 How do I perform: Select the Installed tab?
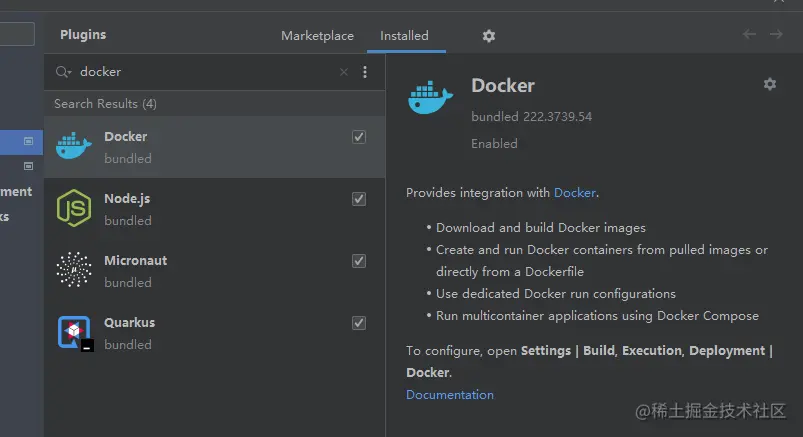(404, 36)
